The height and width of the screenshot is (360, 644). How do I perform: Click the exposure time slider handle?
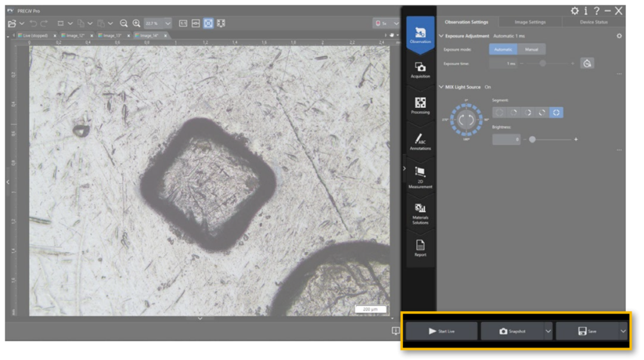pos(543,63)
